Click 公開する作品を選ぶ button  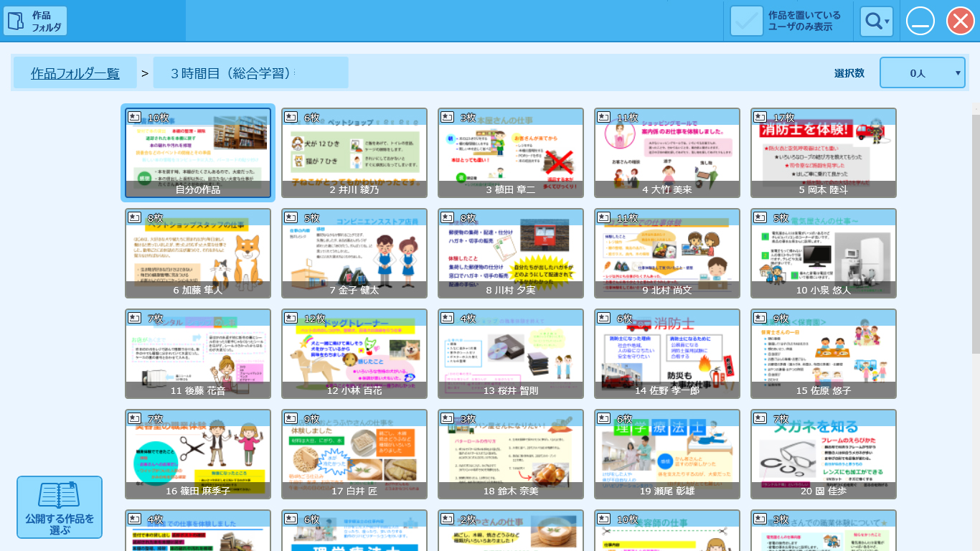60,507
